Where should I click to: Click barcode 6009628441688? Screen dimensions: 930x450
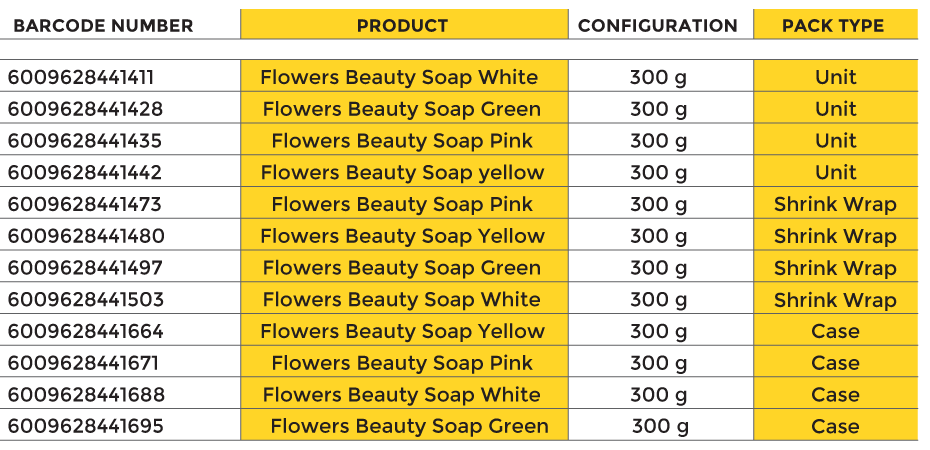(x=86, y=395)
